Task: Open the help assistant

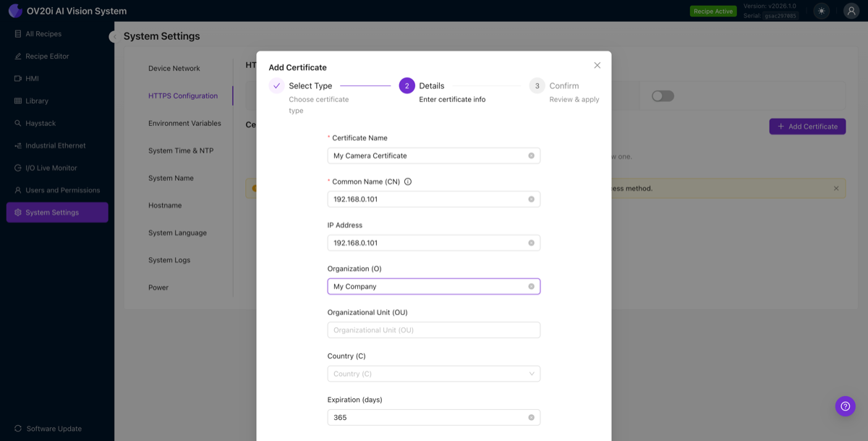Action: (845, 406)
